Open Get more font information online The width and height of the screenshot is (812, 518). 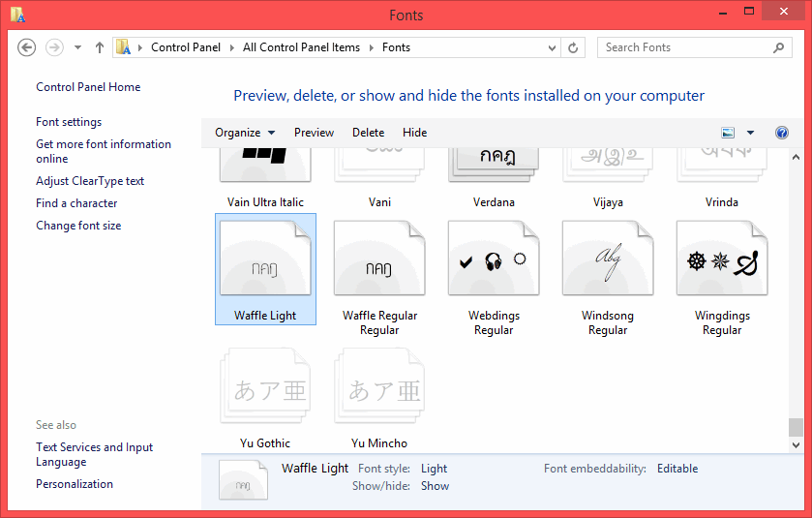104,151
